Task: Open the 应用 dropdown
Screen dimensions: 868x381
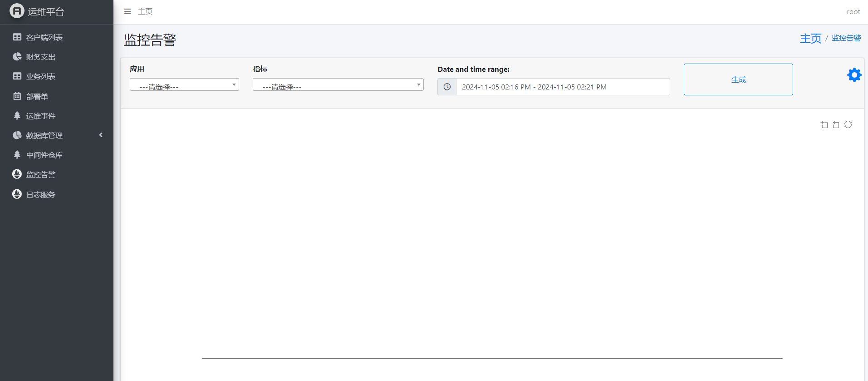Action: click(x=184, y=84)
